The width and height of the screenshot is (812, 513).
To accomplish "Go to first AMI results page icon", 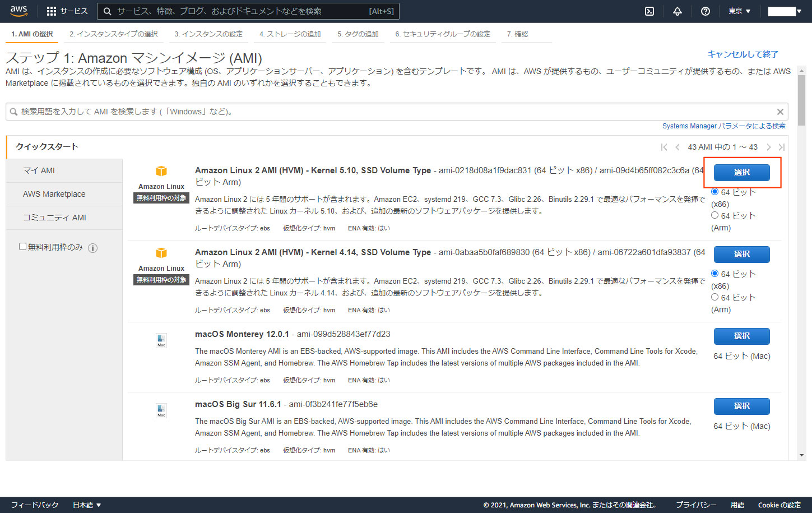I will pyautogui.click(x=664, y=147).
